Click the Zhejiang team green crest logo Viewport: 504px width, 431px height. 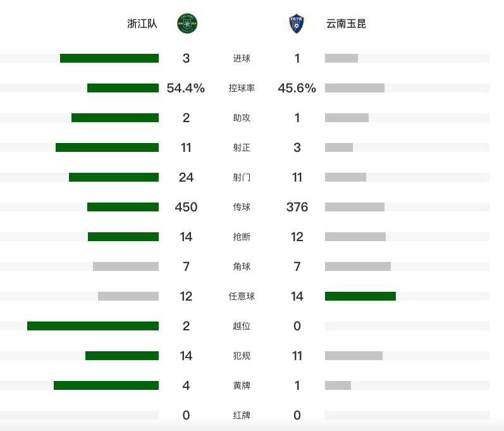(x=187, y=23)
